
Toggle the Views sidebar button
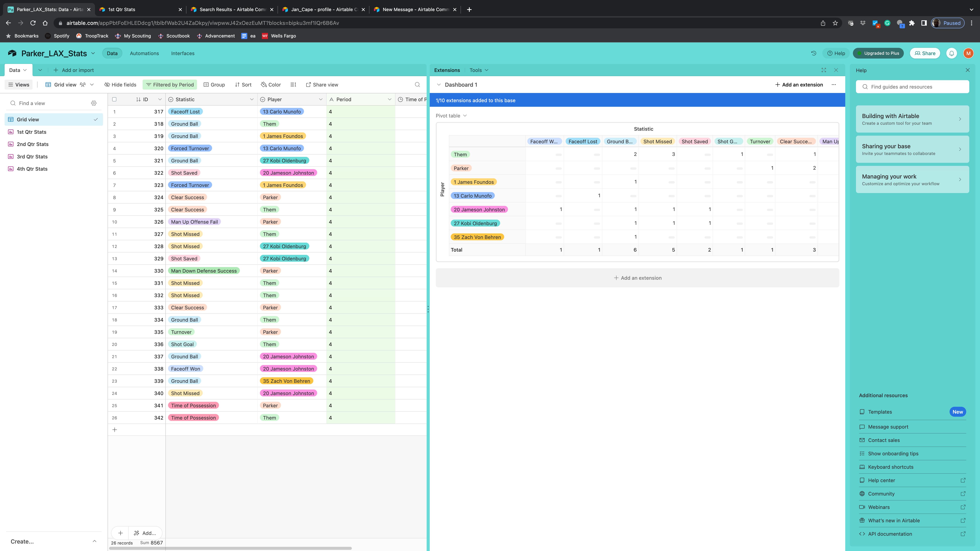coord(19,85)
